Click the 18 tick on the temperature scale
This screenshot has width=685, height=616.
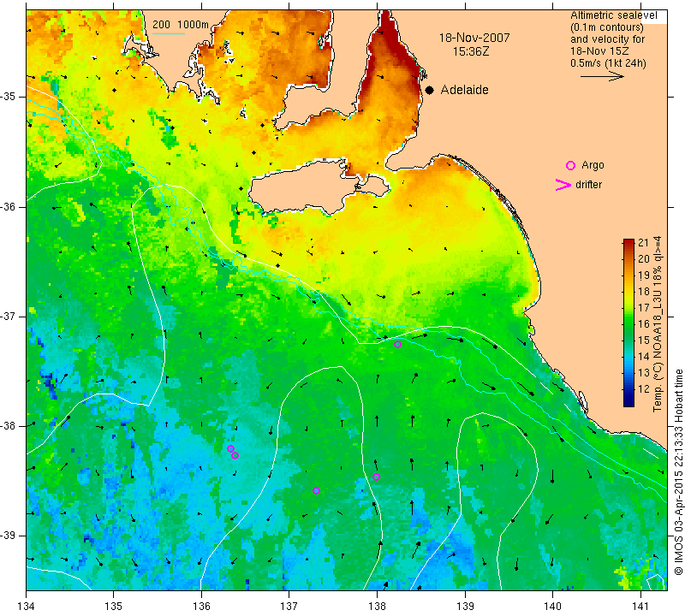[x=644, y=292]
